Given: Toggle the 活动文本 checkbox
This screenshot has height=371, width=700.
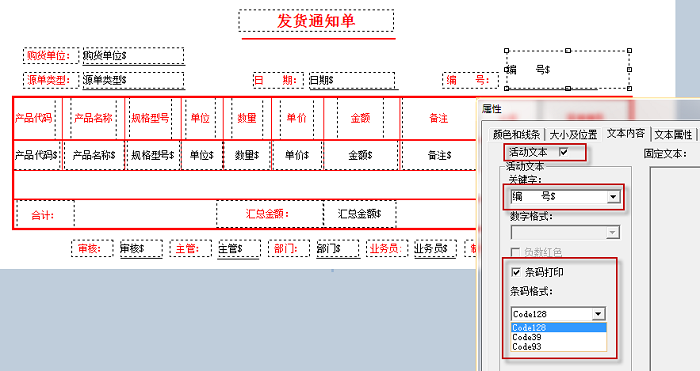Looking at the screenshot, I should coord(563,152).
